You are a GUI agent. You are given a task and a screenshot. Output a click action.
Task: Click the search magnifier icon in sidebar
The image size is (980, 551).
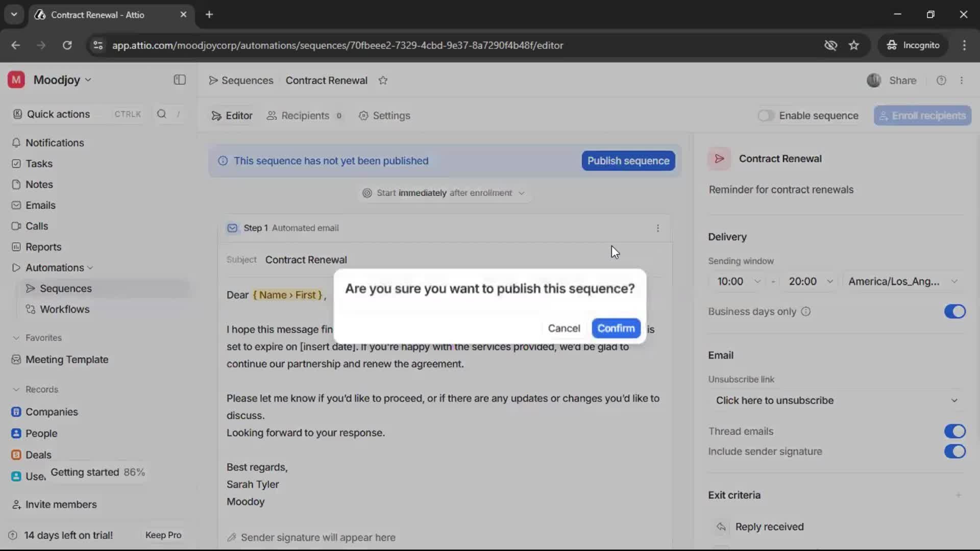pos(162,114)
